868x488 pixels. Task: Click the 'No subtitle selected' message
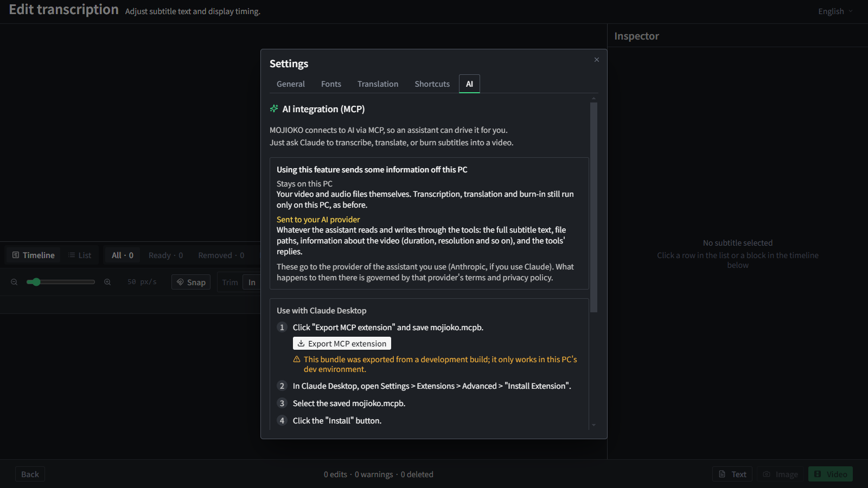738,243
